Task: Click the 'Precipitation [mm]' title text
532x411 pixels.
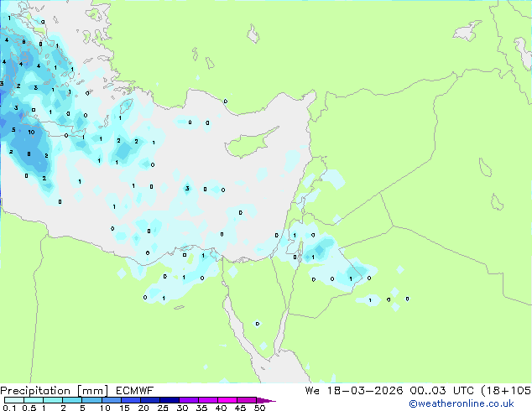Action: point(55,391)
